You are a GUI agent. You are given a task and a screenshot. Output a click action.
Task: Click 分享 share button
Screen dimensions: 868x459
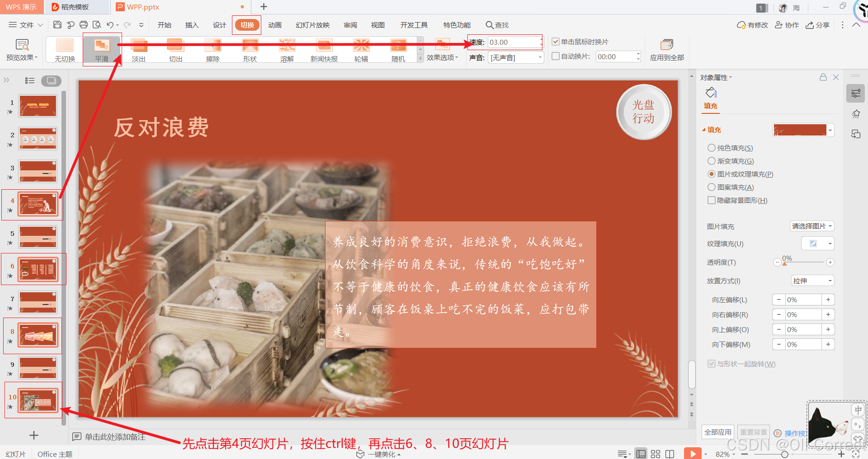pyautogui.click(x=817, y=25)
